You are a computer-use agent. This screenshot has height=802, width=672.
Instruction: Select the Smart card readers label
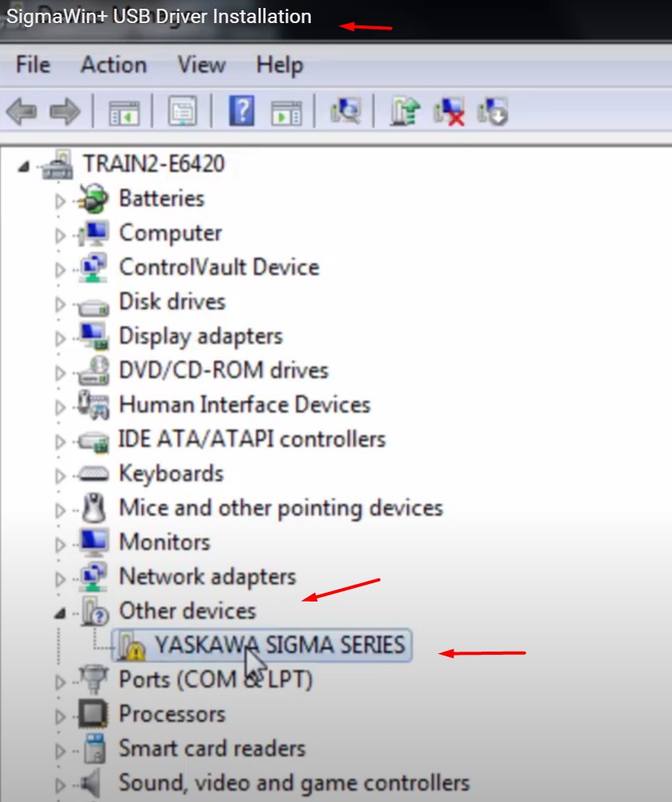coord(212,749)
